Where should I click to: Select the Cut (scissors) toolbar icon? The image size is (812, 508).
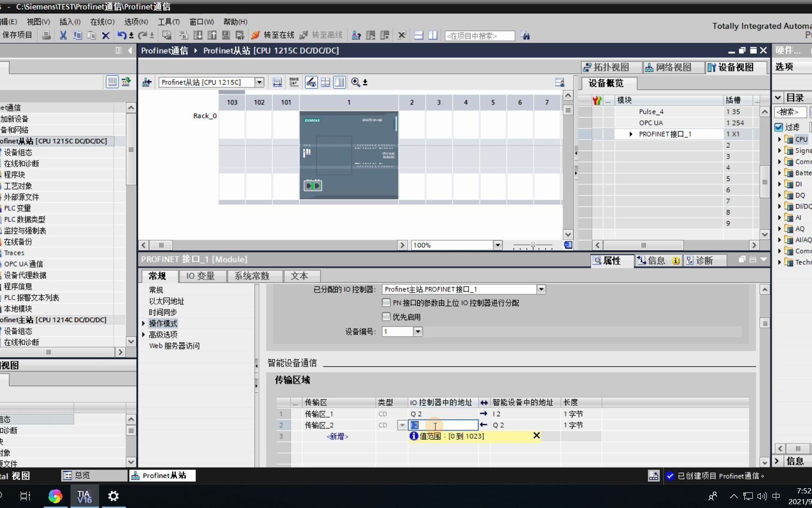click(x=63, y=35)
